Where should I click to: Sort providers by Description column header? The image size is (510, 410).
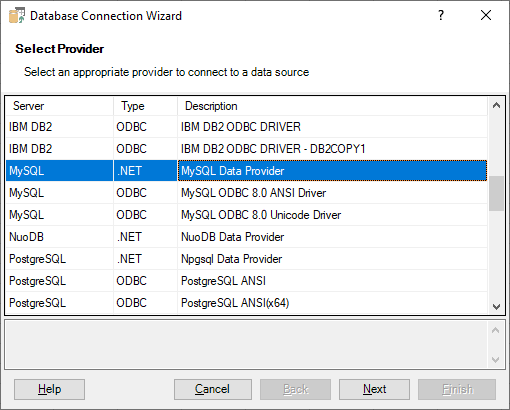point(332,106)
